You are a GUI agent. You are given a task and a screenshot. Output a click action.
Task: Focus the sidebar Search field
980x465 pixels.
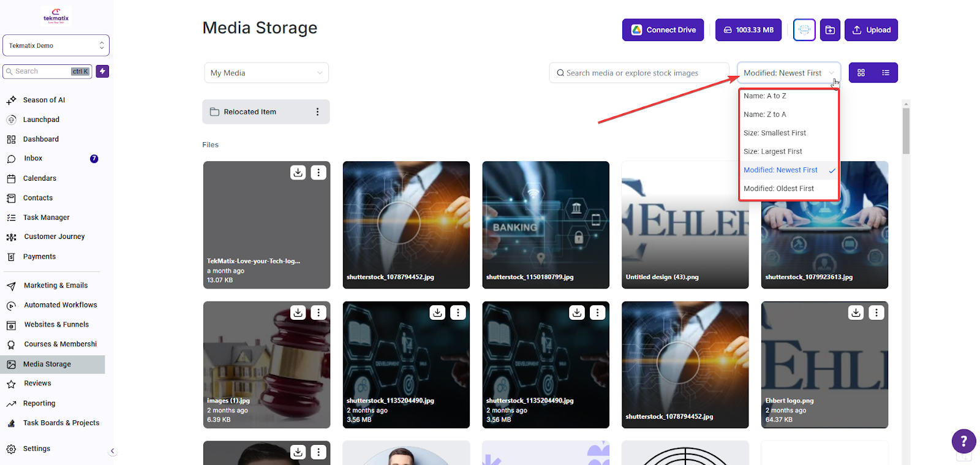point(47,72)
